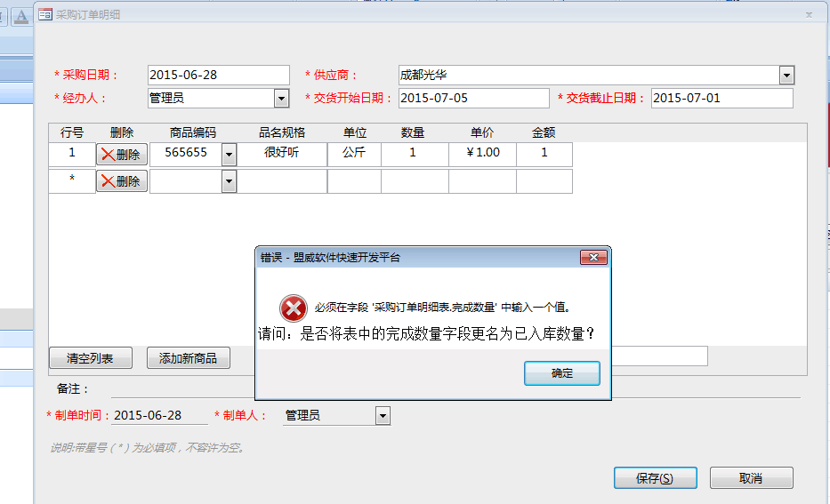830x504 pixels.
Task: Click 删除 button on the new row
Action: coord(122,181)
